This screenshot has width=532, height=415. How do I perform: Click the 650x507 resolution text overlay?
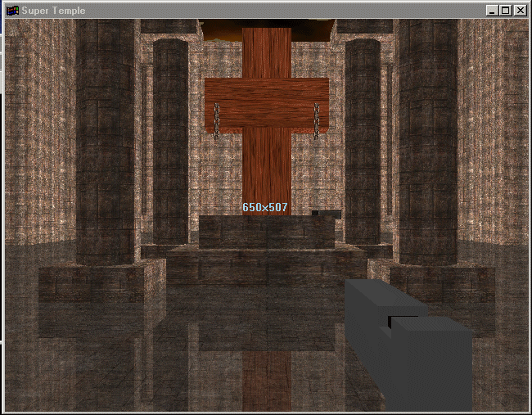point(265,207)
